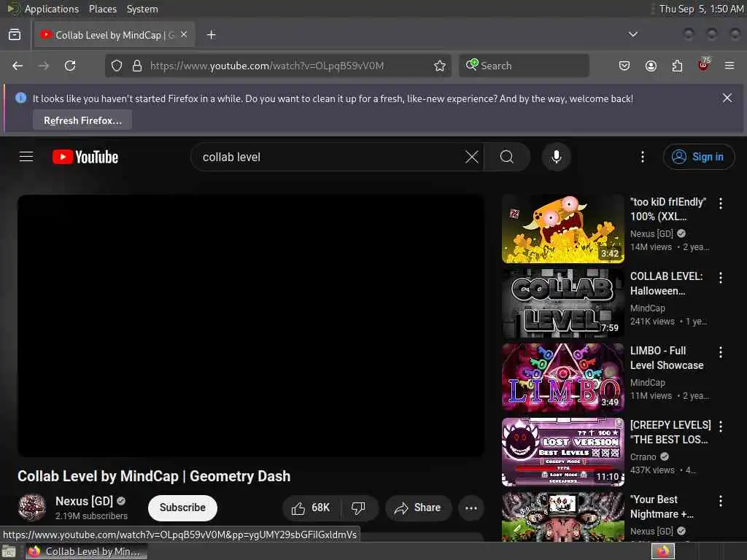Click "2.19M subscribers" text
The width and height of the screenshot is (747, 560).
[91, 516]
